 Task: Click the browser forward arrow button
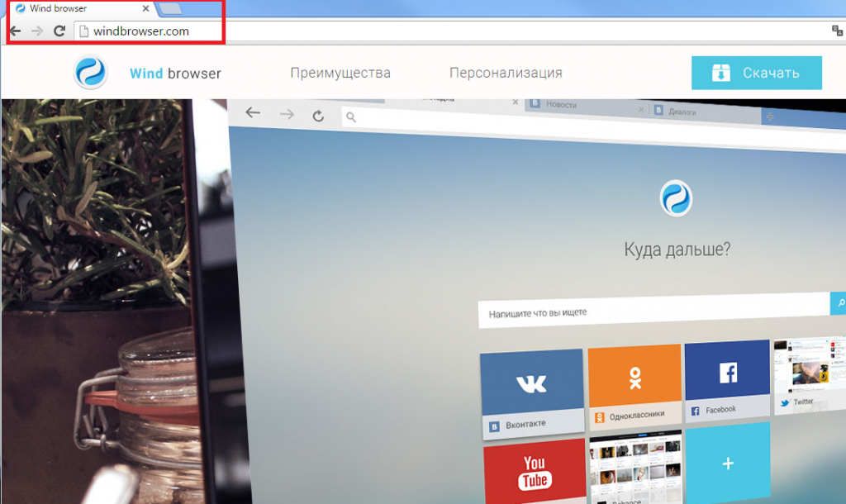37,31
